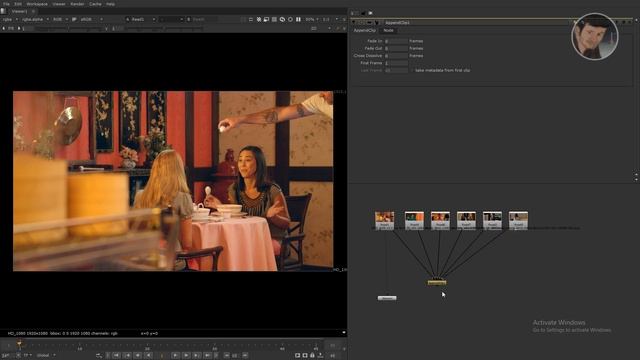Click the timeline playhead marker
The height and width of the screenshot is (360, 640).
pyautogui.click(x=19, y=344)
